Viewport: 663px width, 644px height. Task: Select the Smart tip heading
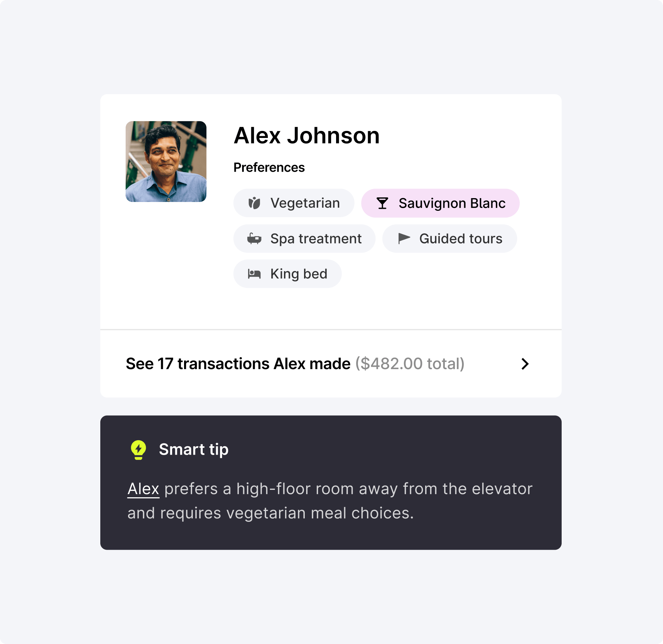[x=194, y=449]
